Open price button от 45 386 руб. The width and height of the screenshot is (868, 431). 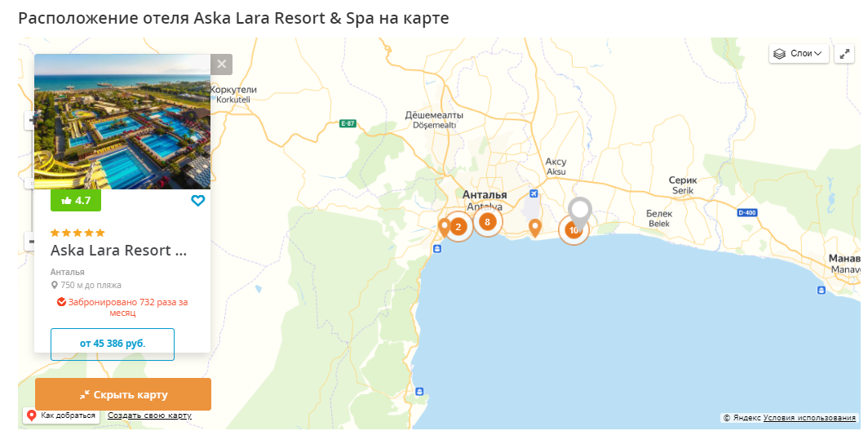[x=113, y=344]
